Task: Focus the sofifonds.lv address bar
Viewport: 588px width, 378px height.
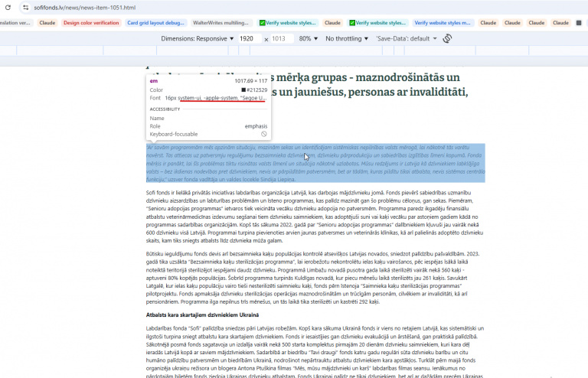Action: tap(85, 8)
